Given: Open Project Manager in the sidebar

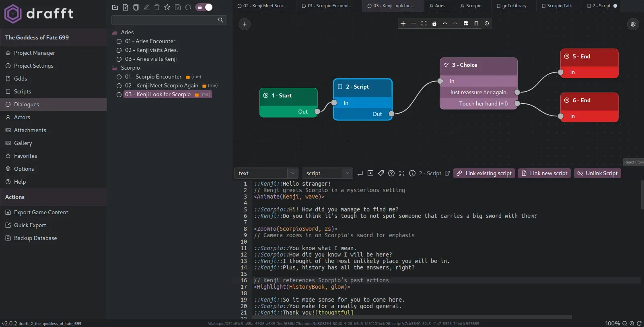Looking at the screenshot, I should point(53,53).
